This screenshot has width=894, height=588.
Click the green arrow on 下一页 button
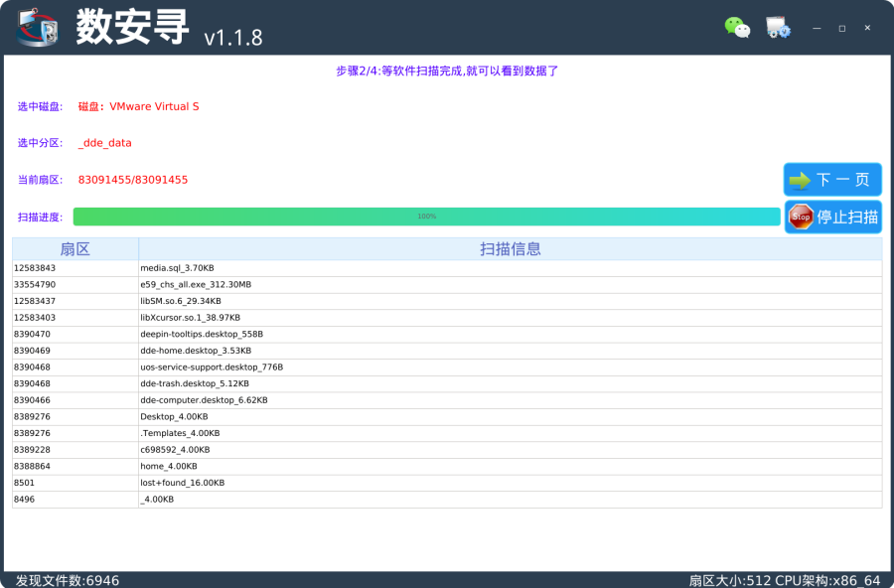point(800,180)
